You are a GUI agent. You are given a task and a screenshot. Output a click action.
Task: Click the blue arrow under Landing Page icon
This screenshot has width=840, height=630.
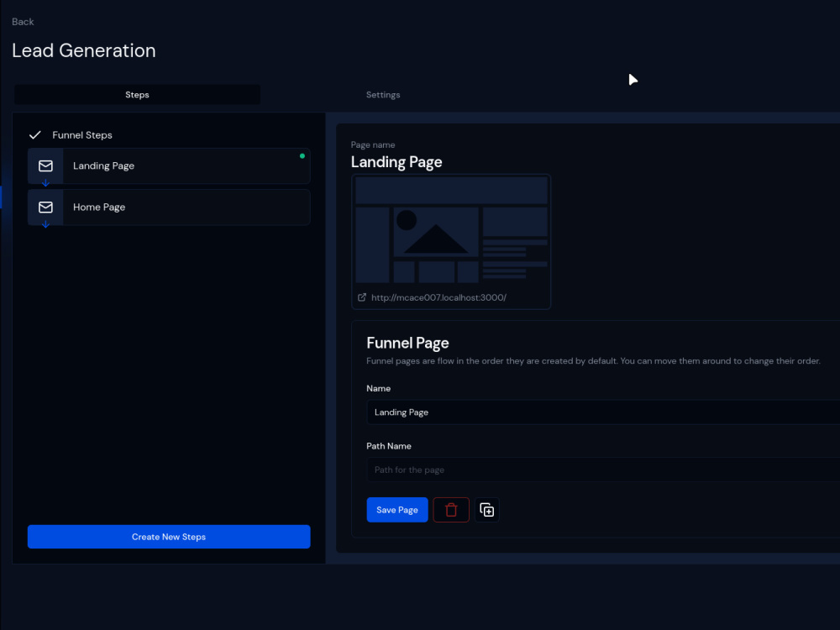[45, 183]
